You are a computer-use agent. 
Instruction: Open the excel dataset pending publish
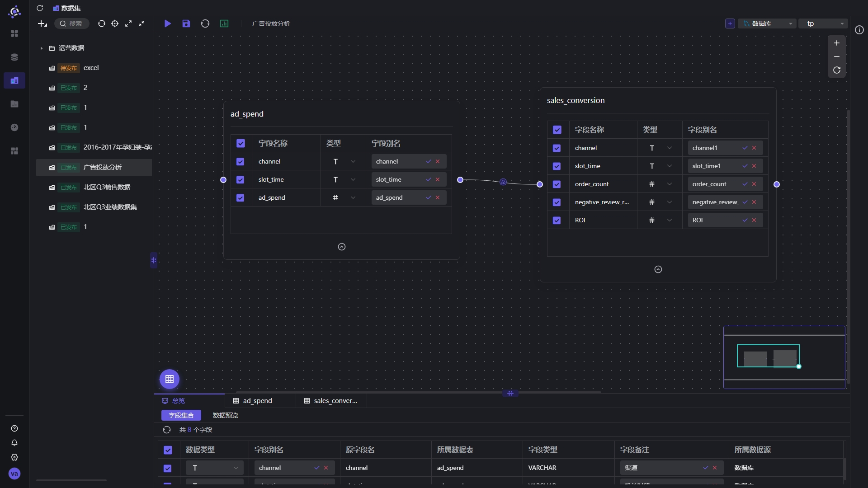94,68
